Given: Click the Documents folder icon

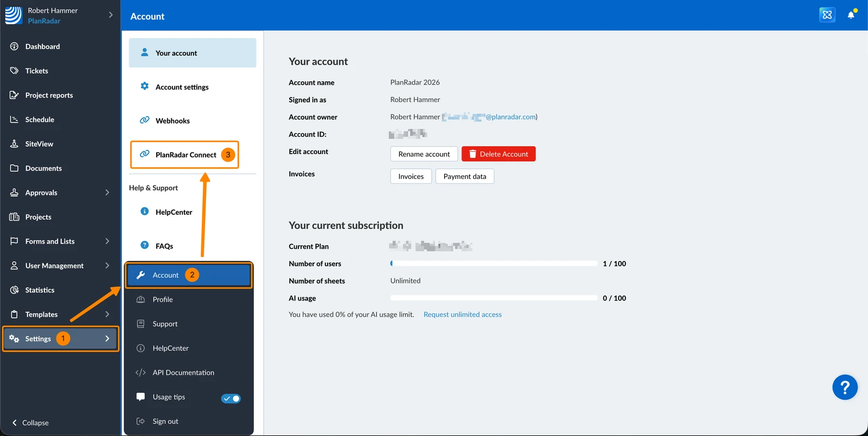Looking at the screenshot, I should pos(15,168).
